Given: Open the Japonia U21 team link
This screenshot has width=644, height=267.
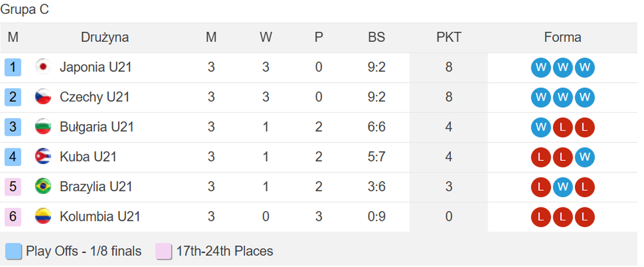Looking at the screenshot, I should pyautogui.click(x=96, y=67).
